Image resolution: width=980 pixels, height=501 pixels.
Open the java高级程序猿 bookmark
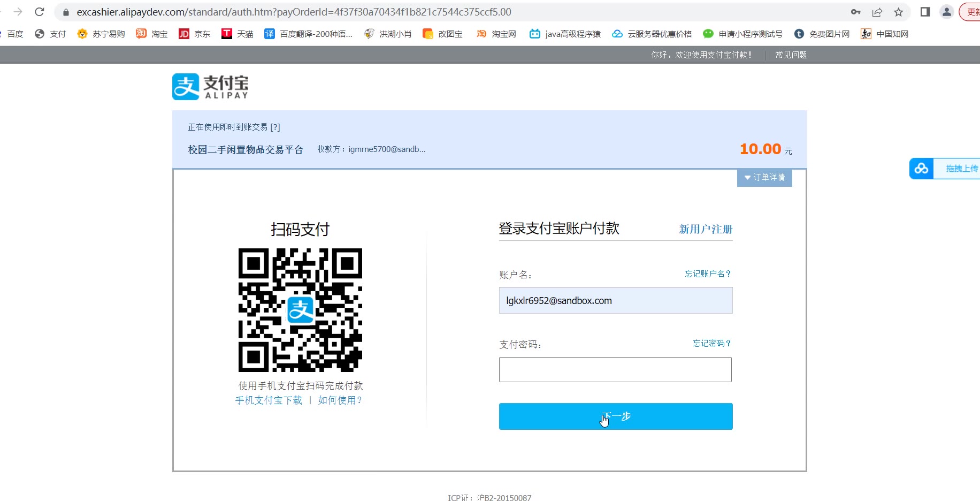[x=565, y=34]
